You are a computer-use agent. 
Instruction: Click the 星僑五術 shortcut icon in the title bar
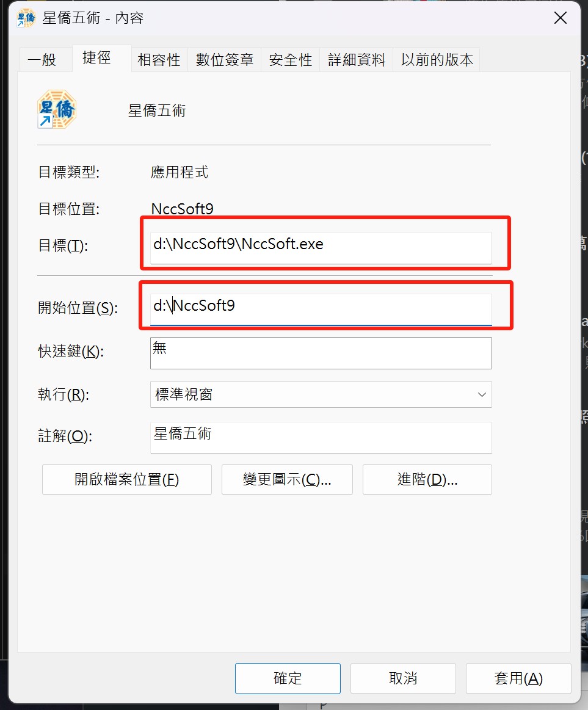pos(26,18)
